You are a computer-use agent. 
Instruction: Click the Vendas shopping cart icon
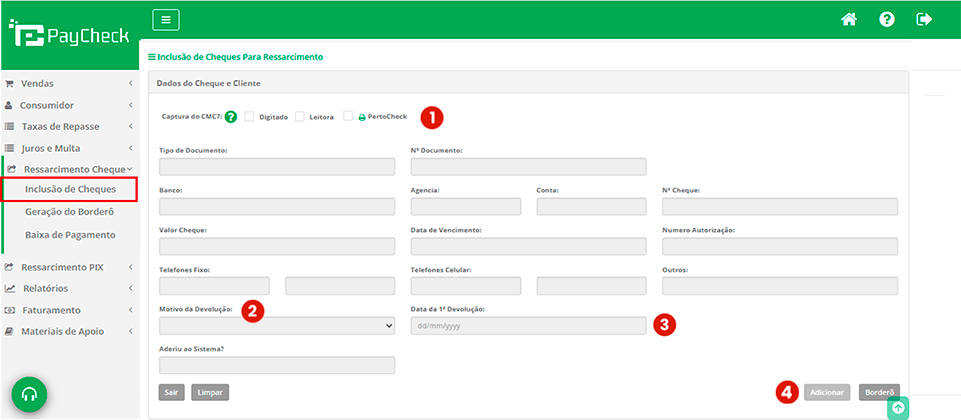tap(9, 83)
